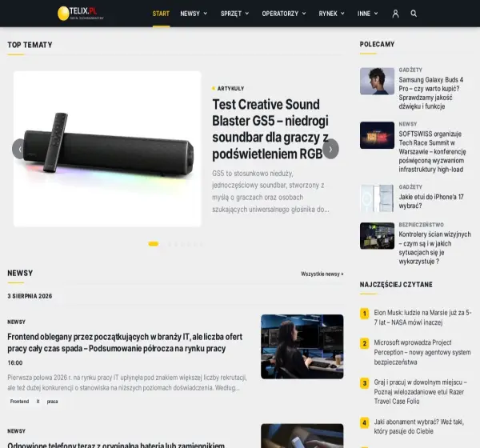Click the number 3 ranking badge

tap(364, 383)
